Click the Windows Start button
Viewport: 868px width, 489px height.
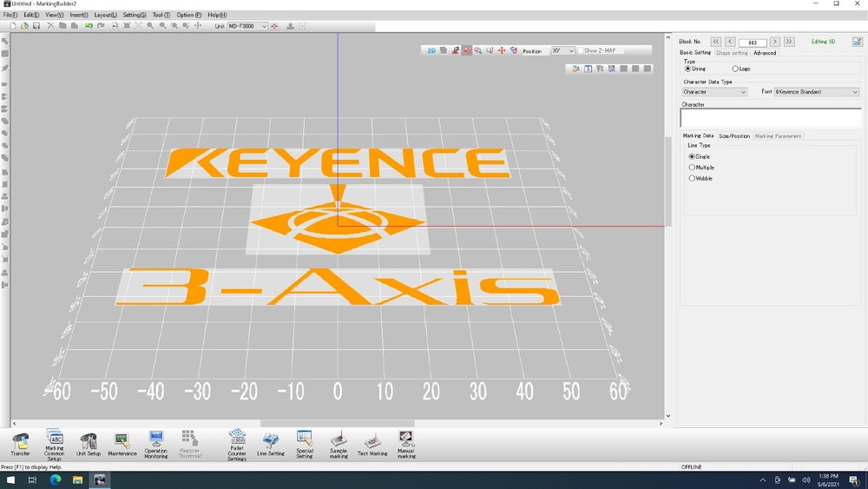pos(10,480)
